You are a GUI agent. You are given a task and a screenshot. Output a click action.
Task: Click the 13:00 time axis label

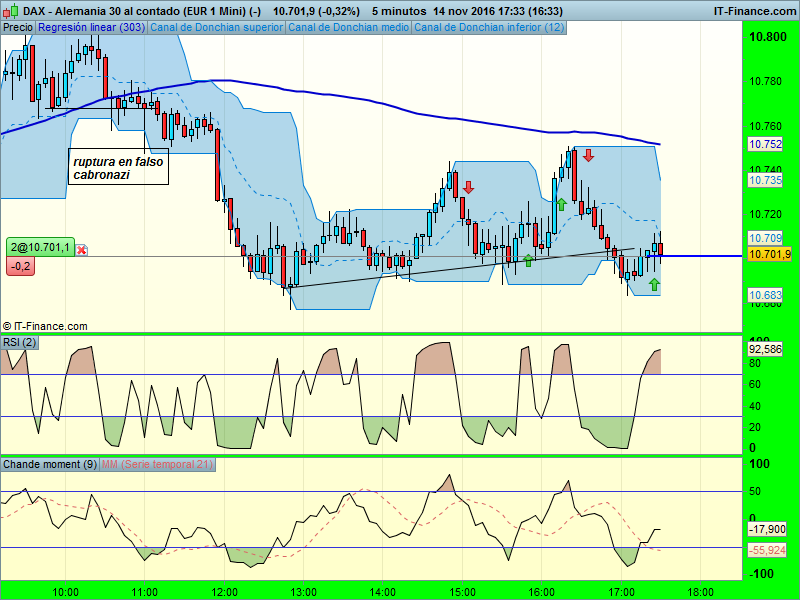[304, 592]
